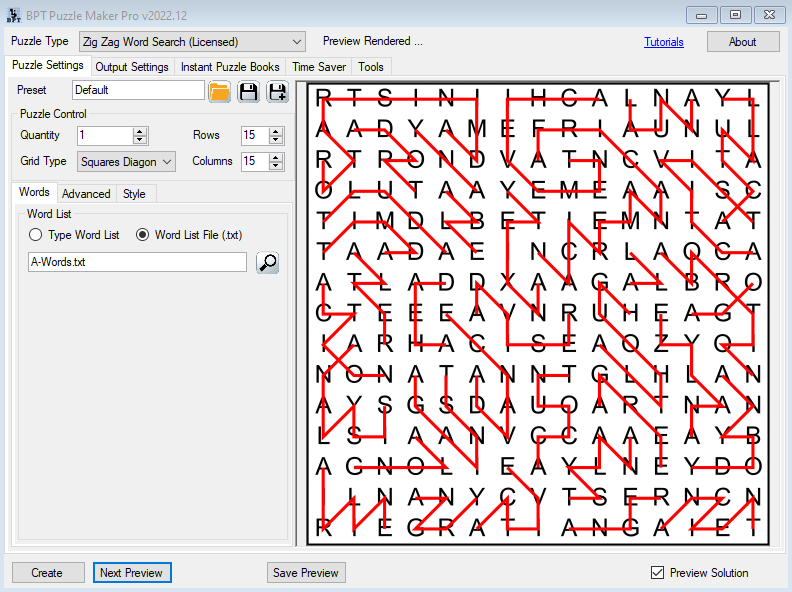The image size is (792, 592).
Task: Increase the Quantity spinner value
Action: 140,131
